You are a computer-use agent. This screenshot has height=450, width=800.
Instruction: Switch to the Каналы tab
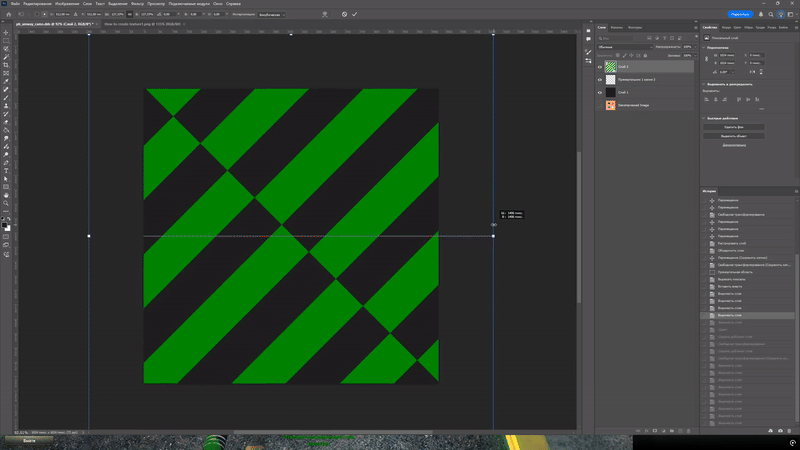click(617, 27)
